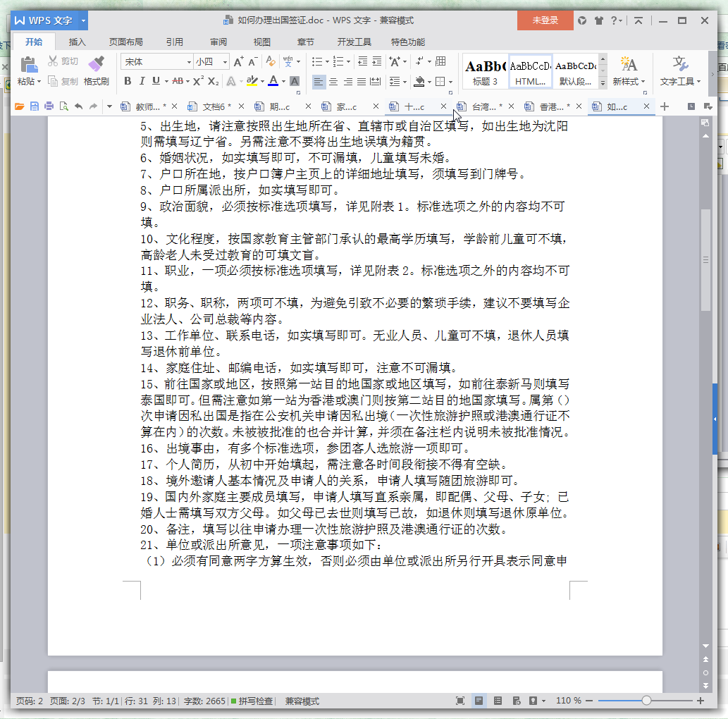Open the font name 宋体 dropdown
The width and height of the screenshot is (728, 719).
tap(189, 62)
